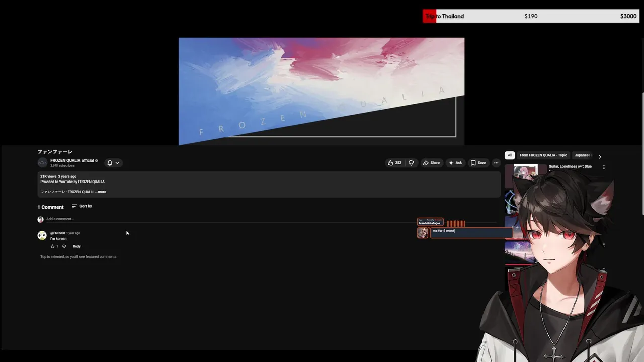
Task: Click the @FGO908 commenter avatar
Action: [42, 235]
